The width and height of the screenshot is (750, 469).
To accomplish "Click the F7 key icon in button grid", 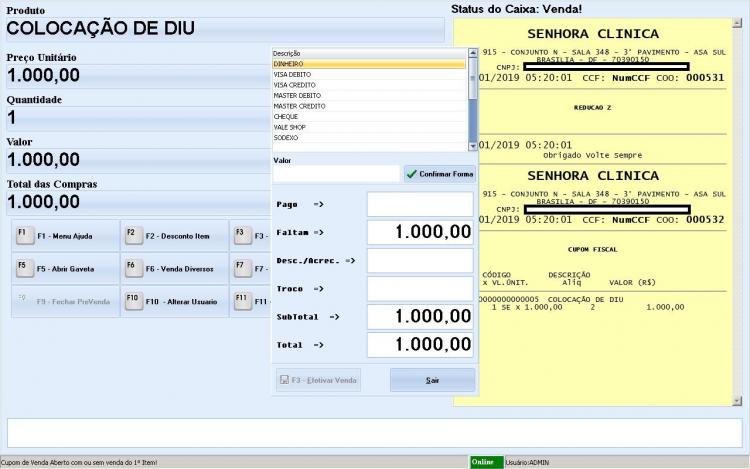I will click(x=243, y=269).
